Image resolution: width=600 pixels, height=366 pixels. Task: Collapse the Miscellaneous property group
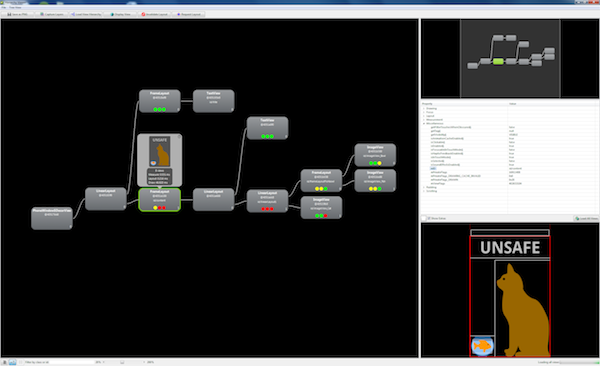pyautogui.click(x=424, y=124)
